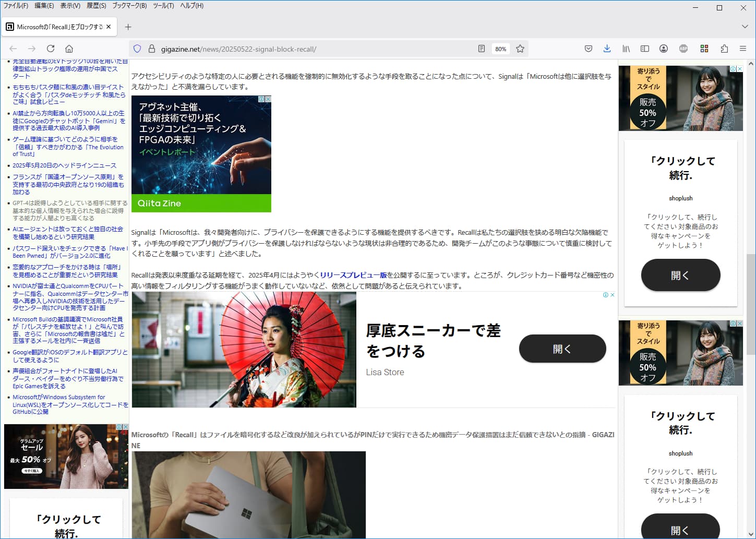Screen dimensions: 756x539
Task: Open the Microsoft Build keynote article link
Action: 68,330
